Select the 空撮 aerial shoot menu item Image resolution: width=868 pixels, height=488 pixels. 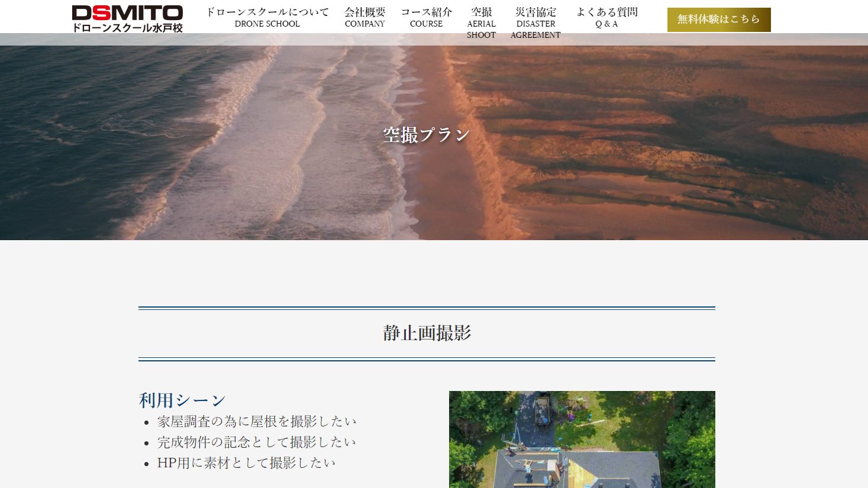pos(481,22)
